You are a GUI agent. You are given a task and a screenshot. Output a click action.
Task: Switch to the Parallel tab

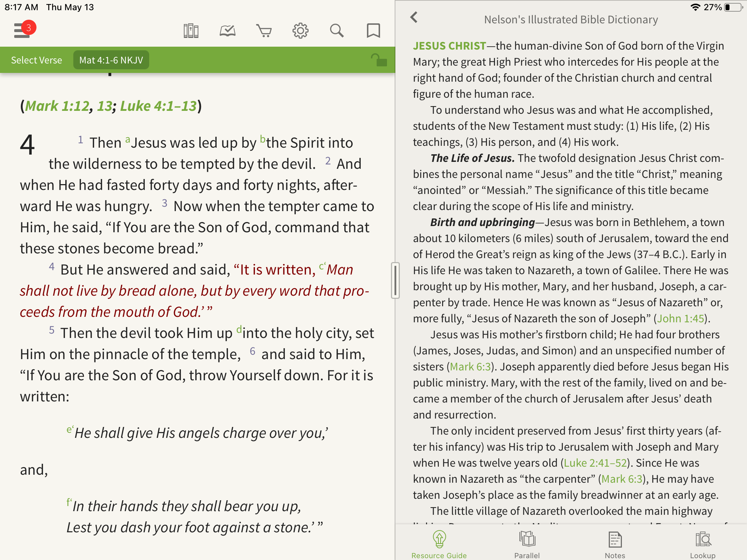point(527,545)
